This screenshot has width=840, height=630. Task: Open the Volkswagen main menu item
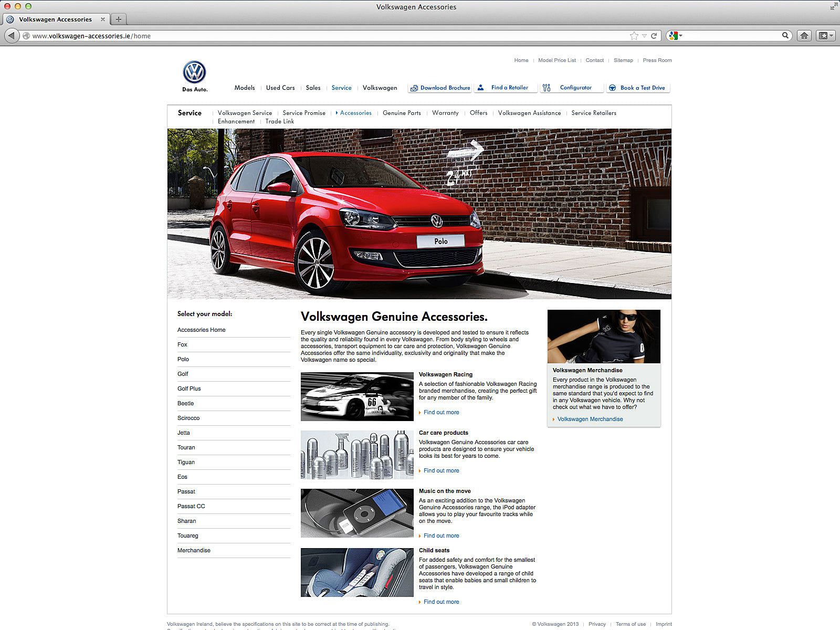tap(380, 88)
